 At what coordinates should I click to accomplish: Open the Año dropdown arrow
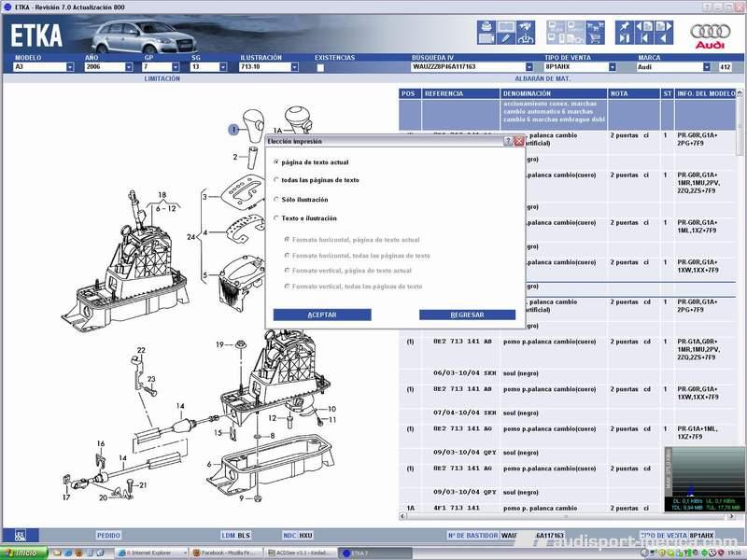tap(129, 67)
